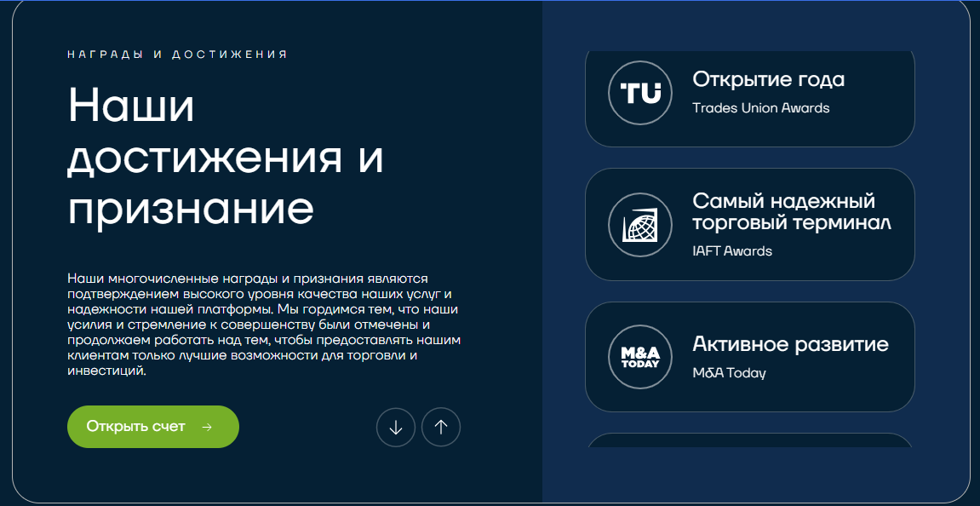Viewport: 980px width, 506px height.
Task: Click the НАГРАДЫ И ДОСТИЖЕНИЯ section label
Action: [x=177, y=55]
